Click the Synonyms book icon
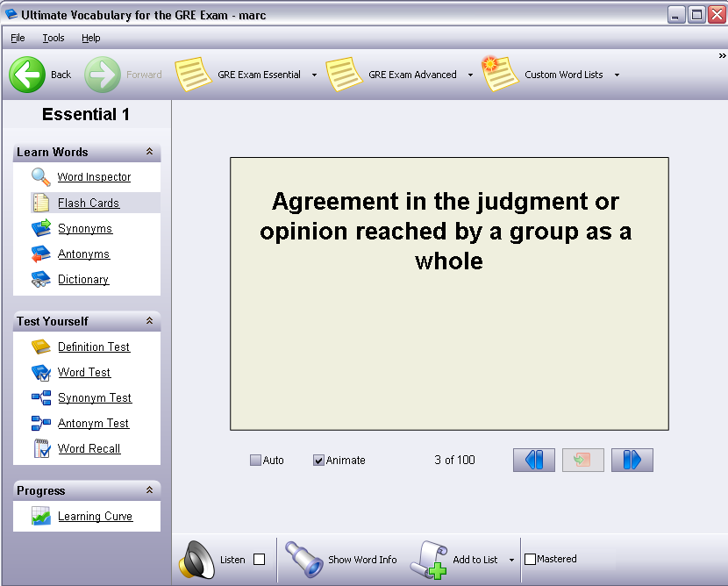This screenshot has height=586, width=728. click(41, 228)
